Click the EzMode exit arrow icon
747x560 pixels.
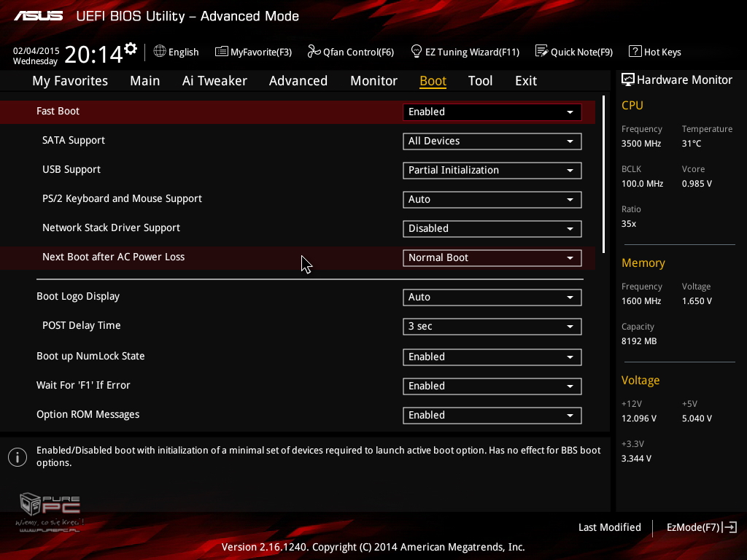[729, 527]
